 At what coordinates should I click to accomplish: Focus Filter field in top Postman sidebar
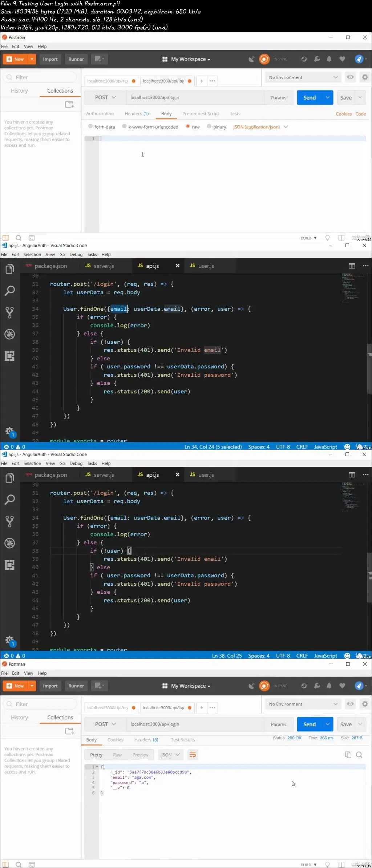pyautogui.click(x=40, y=77)
